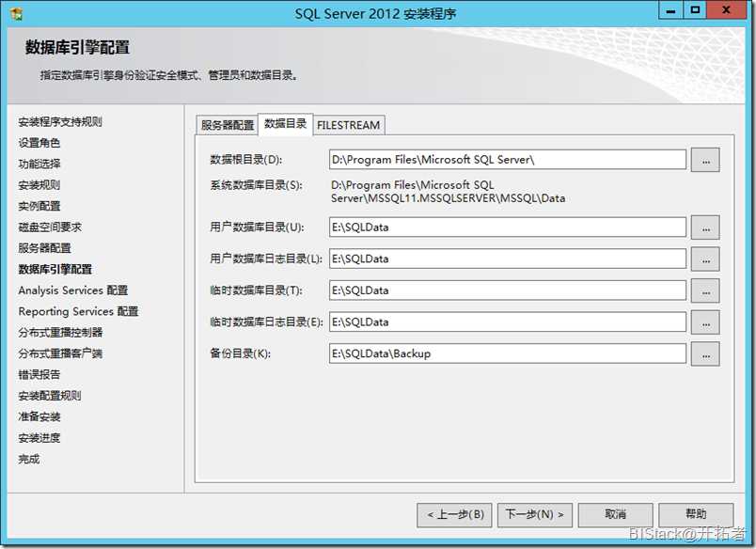Browse for the user database directory (用户数据库目录)
The height and width of the screenshot is (549, 756).
point(705,227)
